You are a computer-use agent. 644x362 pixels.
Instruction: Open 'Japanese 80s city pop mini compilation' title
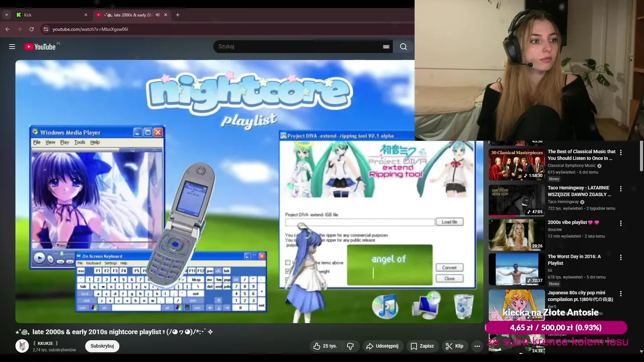pos(580,296)
